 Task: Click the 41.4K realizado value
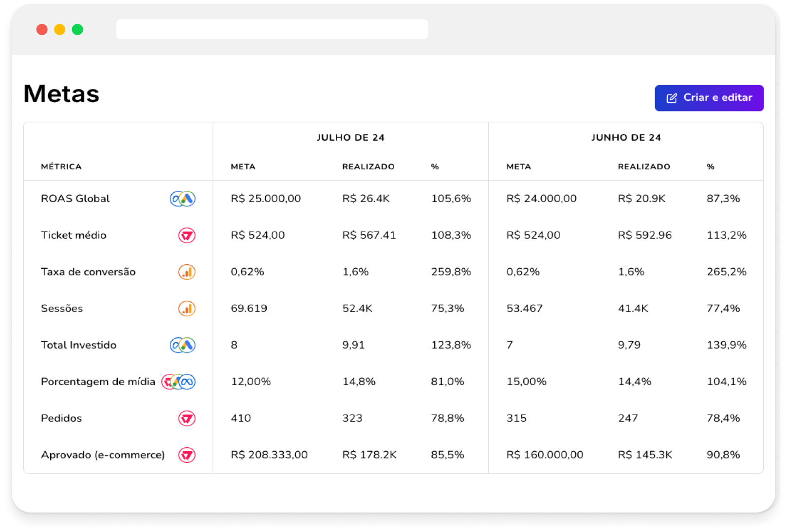(633, 308)
